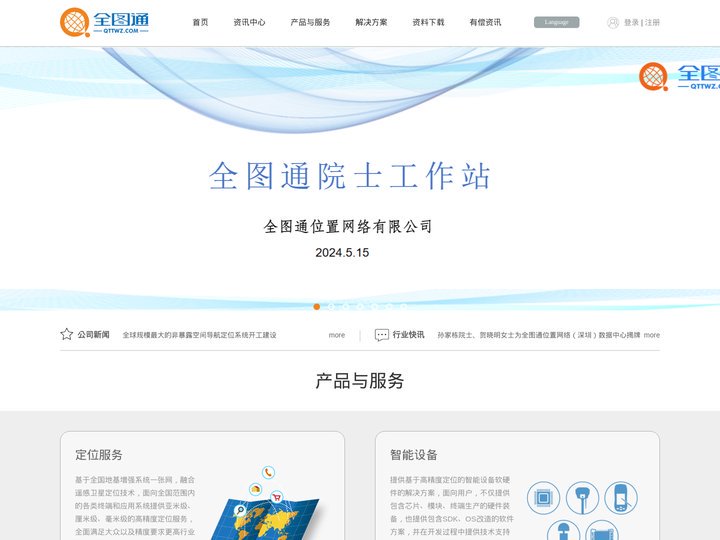The height and width of the screenshot is (540, 720).
Task: Open the 产品与服务 menu item
Action: 310,22
